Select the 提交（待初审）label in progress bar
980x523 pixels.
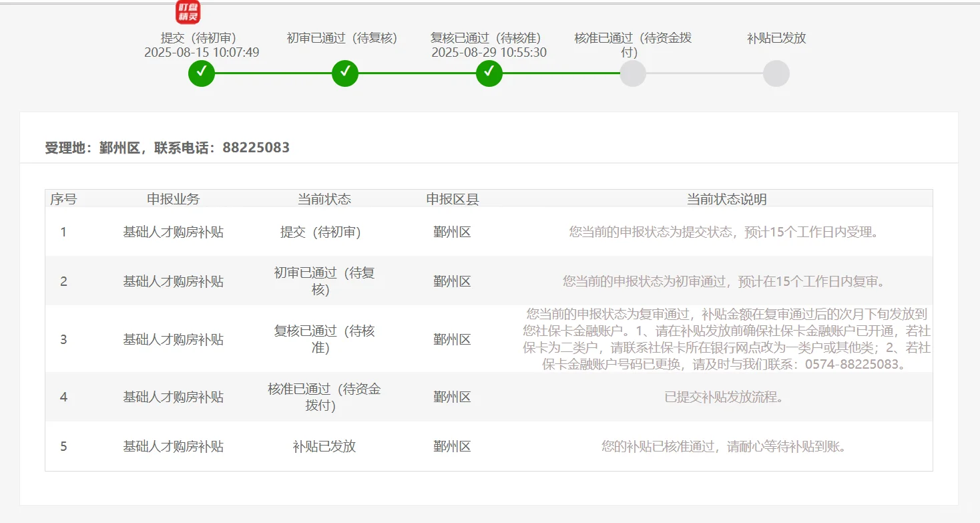point(202,38)
